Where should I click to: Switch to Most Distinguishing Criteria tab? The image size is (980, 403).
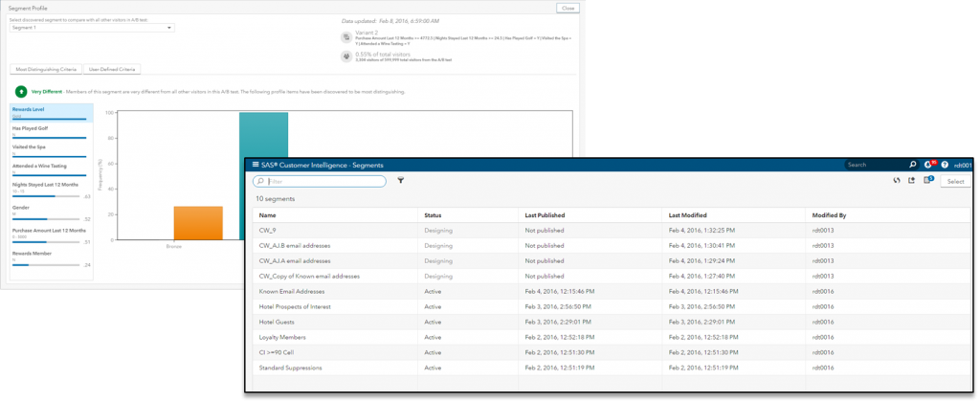[x=46, y=69]
